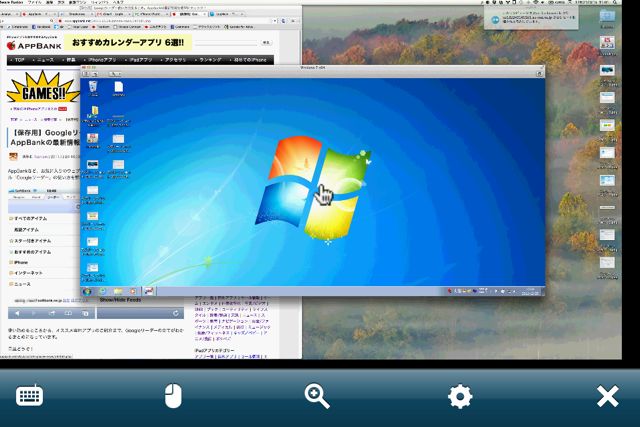640x427 pixels.
Task: Open アクセサリ in the AppBank navigation bar
Action: (174, 60)
